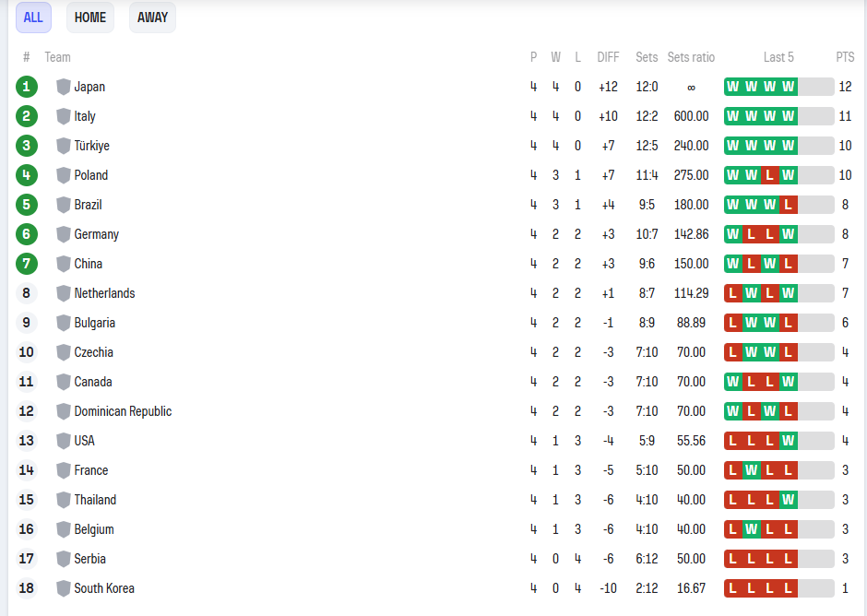Click the Türkiye team crest icon
The image size is (867, 616).
(x=64, y=146)
